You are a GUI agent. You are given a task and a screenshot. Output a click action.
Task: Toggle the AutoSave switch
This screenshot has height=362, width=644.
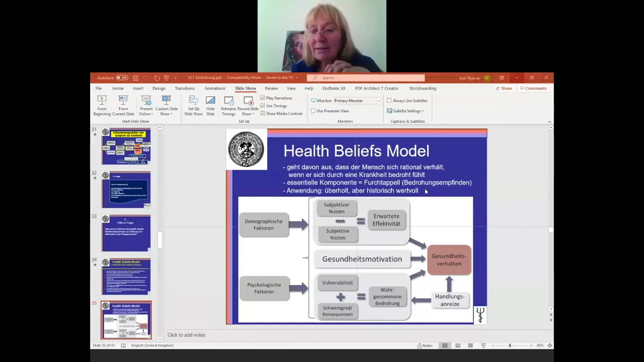click(122, 78)
